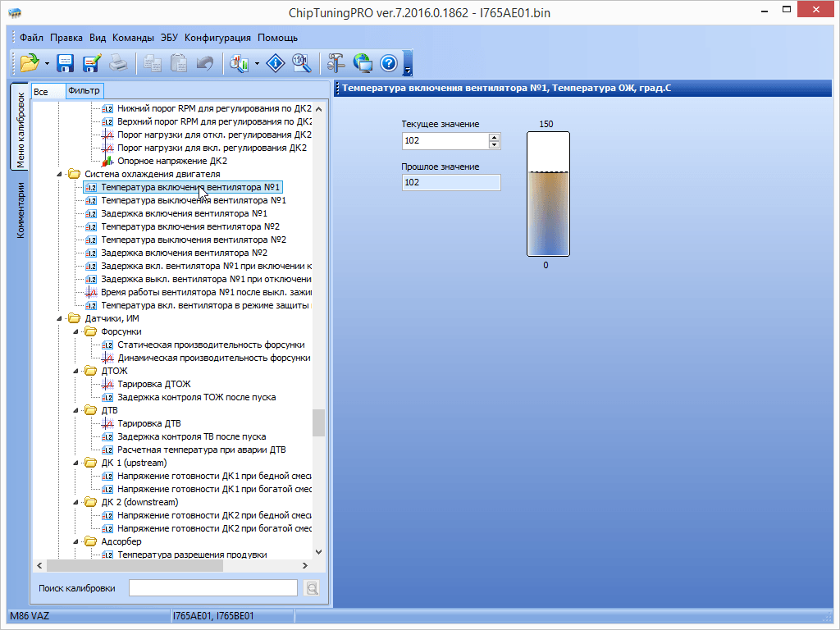Click the binary search magnifier icon

click(301, 62)
